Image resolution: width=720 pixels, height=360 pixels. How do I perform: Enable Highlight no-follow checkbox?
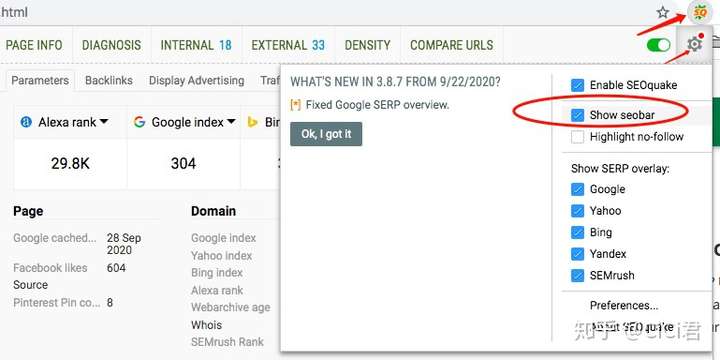[577, 137]
